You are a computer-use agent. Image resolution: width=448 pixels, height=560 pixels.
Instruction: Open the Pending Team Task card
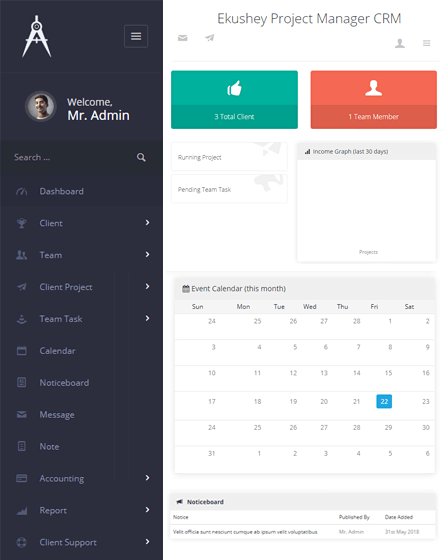229,189
